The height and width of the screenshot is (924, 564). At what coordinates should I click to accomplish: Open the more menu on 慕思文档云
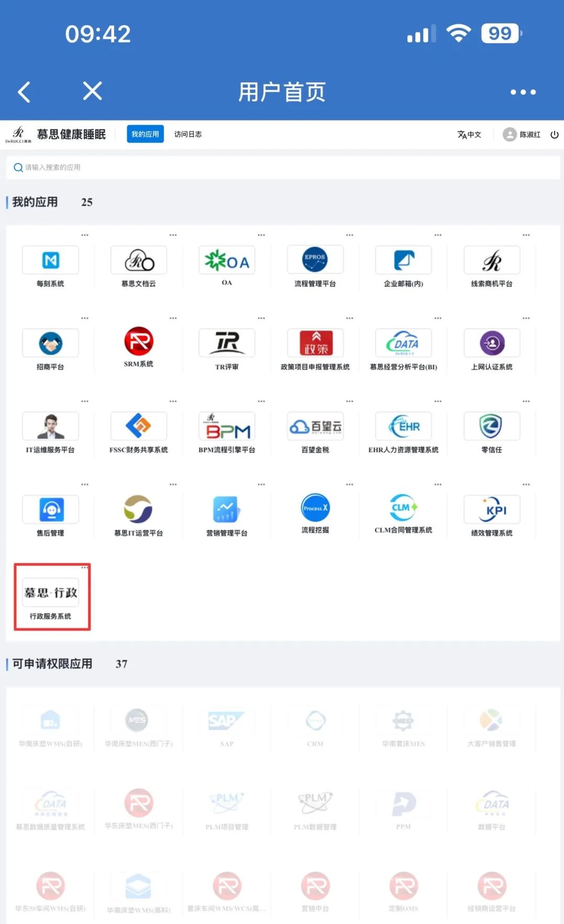tap(173, 235)
